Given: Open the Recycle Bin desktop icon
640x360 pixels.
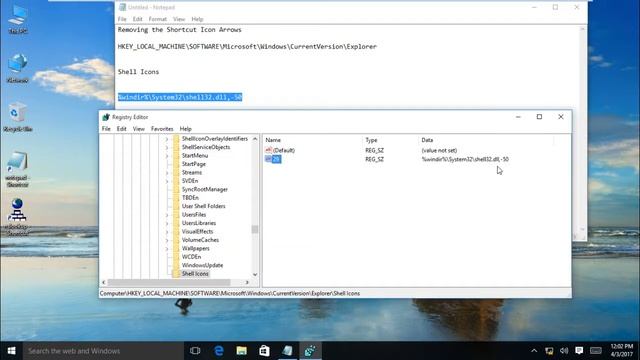Looking at the screenshot, I should point(18,118).
